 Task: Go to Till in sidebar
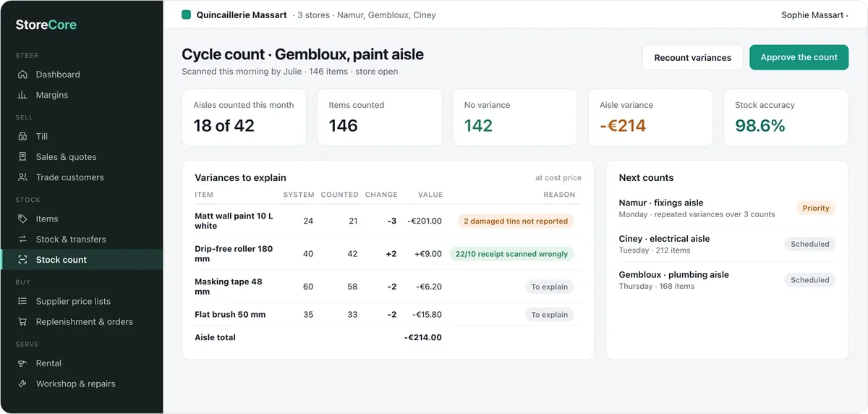[82, 136]
